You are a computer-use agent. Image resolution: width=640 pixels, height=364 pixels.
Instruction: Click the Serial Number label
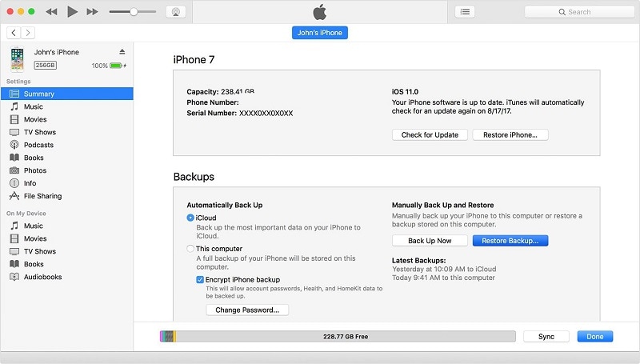pyautogui.click(x=211, y=113)
